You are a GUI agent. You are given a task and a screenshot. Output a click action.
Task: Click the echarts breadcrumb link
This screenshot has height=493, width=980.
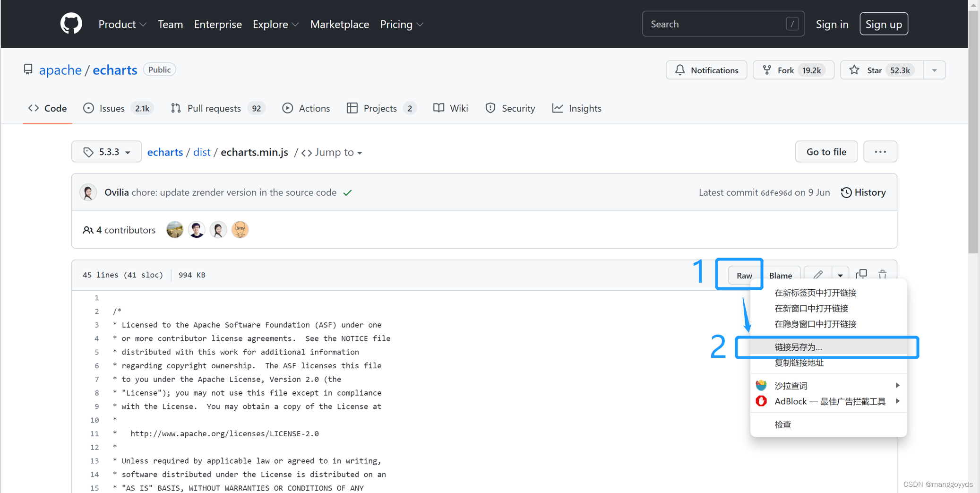coord(165,152)
